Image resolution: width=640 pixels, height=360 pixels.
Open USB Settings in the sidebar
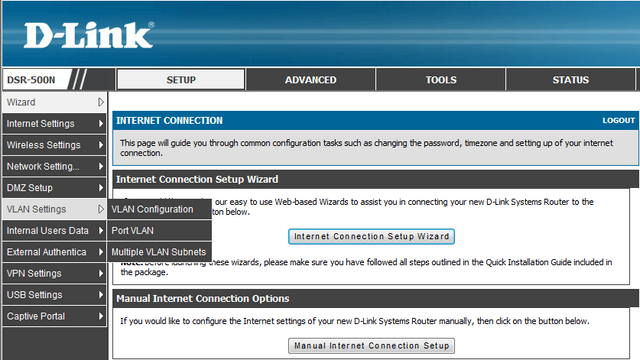click(x=54, y=295)
